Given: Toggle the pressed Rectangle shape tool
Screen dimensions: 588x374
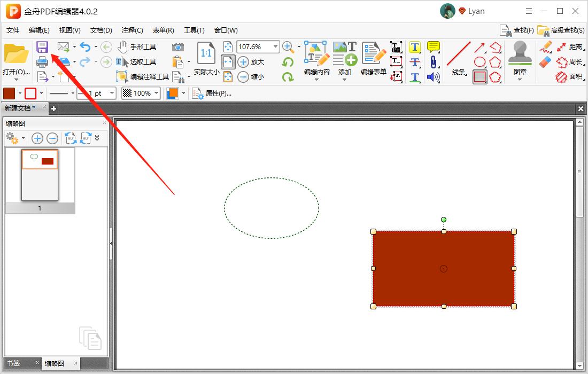Looking at the screenshot, I should [479, 77].
